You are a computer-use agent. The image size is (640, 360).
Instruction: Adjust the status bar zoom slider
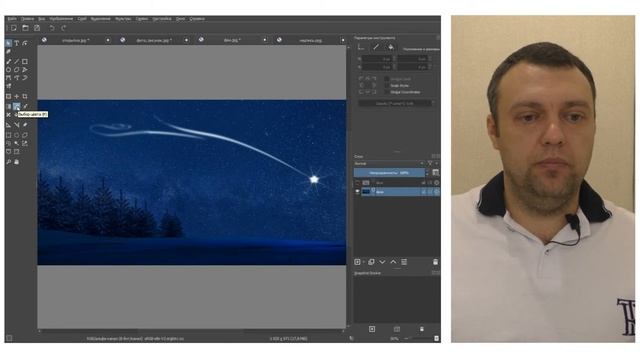click(418, 338)
